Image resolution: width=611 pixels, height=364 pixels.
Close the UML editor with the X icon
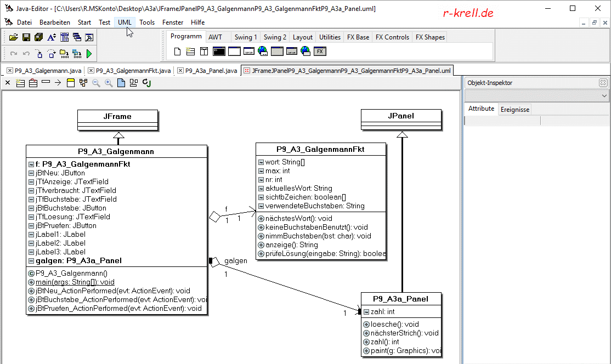pyautogui.click(x=8, y=83)
